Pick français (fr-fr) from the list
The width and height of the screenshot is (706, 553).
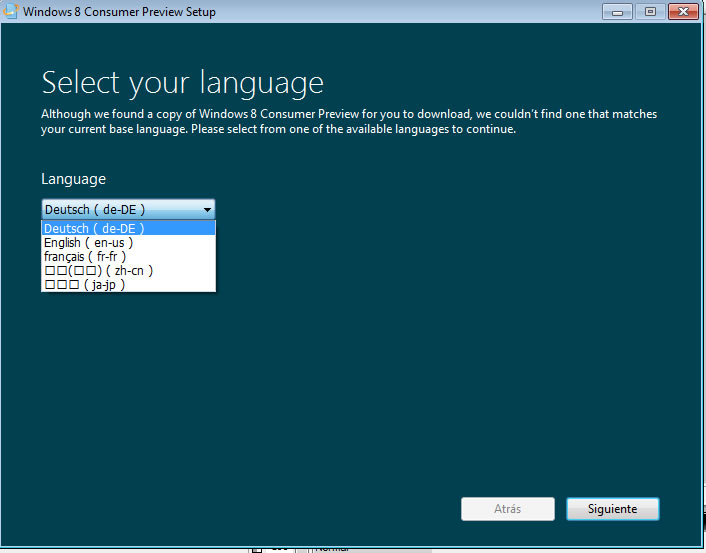click(x=128, y=257)
